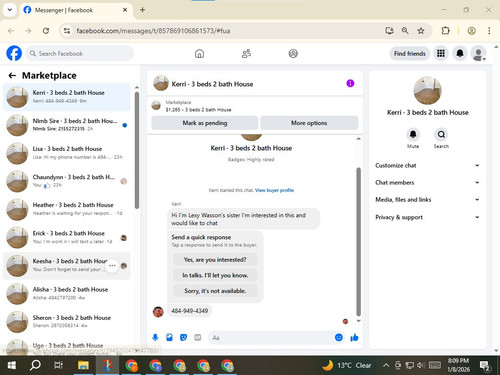This screenshot has width=500, height=375.
Task: Click the taskbar clock showing 8:09 PM
Action: pyautogui.click(x=458, y=365)
